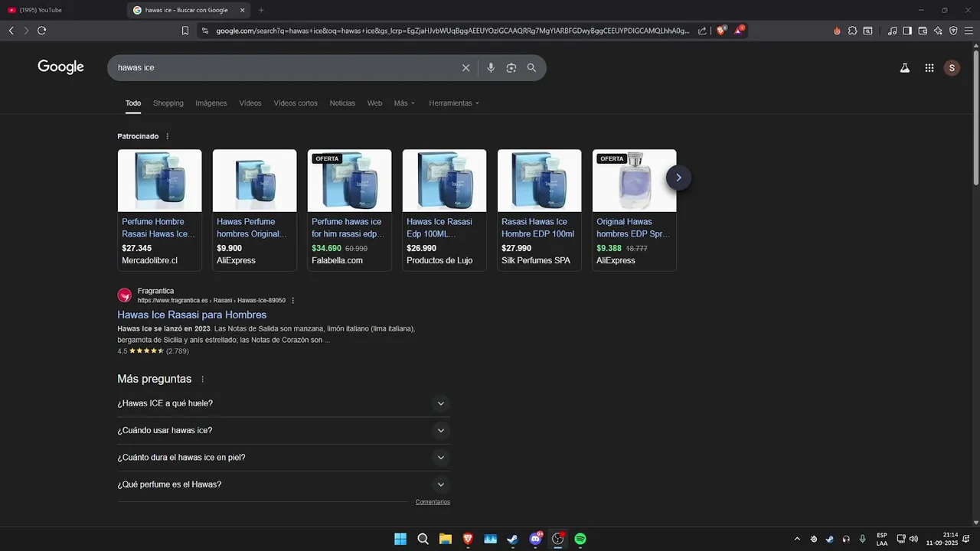Open Brave Rewards triangle icon
Screen dimensions: 980x551
[x=739, y=31]
